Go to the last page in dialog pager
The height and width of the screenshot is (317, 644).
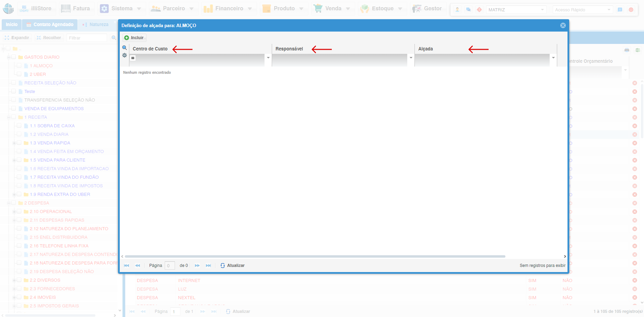coord(208,266)
